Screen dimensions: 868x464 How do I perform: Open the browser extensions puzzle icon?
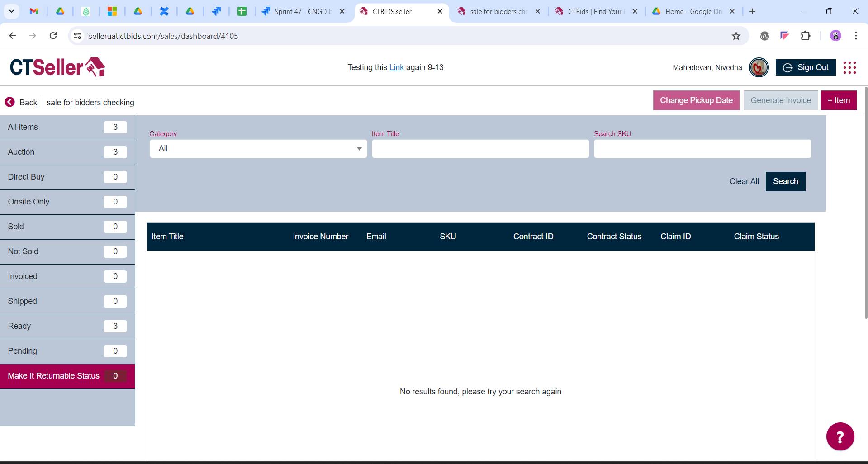805,36
